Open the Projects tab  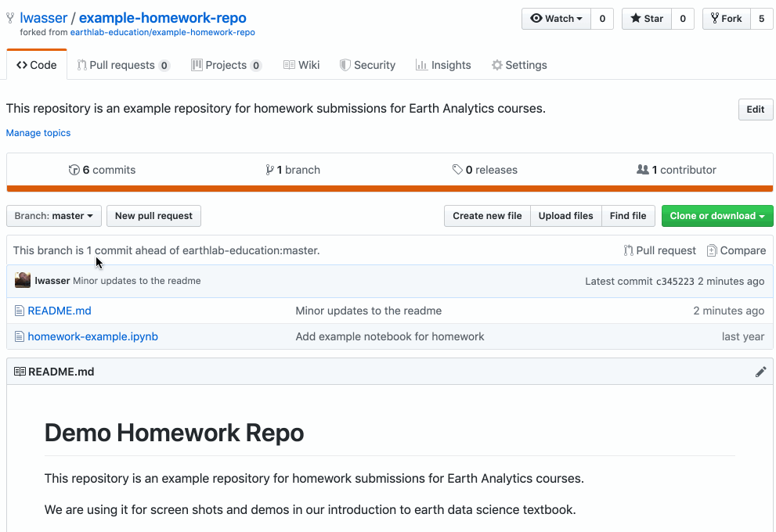pyautogui.click(x=226, y=65)
